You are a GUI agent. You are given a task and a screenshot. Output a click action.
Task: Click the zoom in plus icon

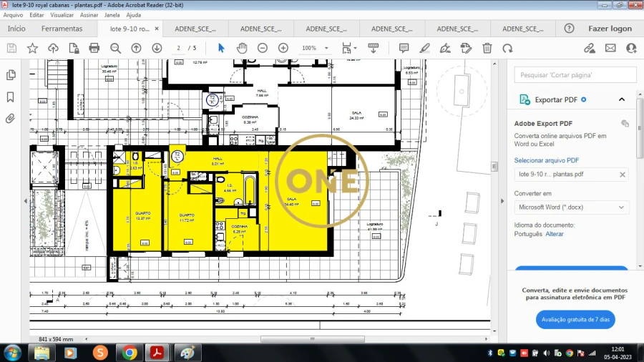(x=283, y=48)
